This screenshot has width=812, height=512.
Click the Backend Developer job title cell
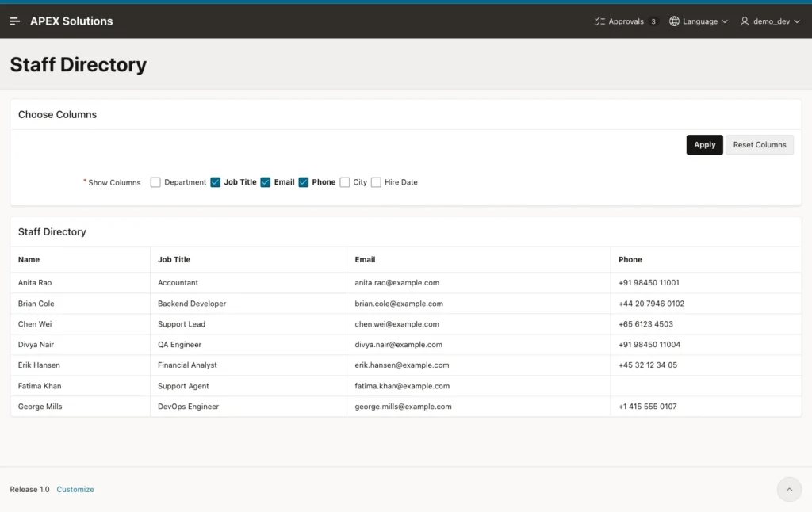(x=248, y=304)
